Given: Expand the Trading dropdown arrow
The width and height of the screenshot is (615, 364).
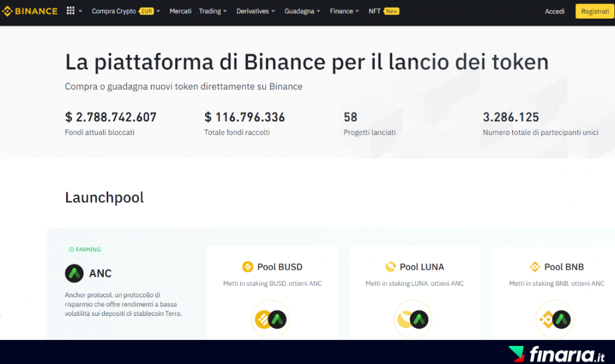Looking at the screenshot, I should 225,11.
